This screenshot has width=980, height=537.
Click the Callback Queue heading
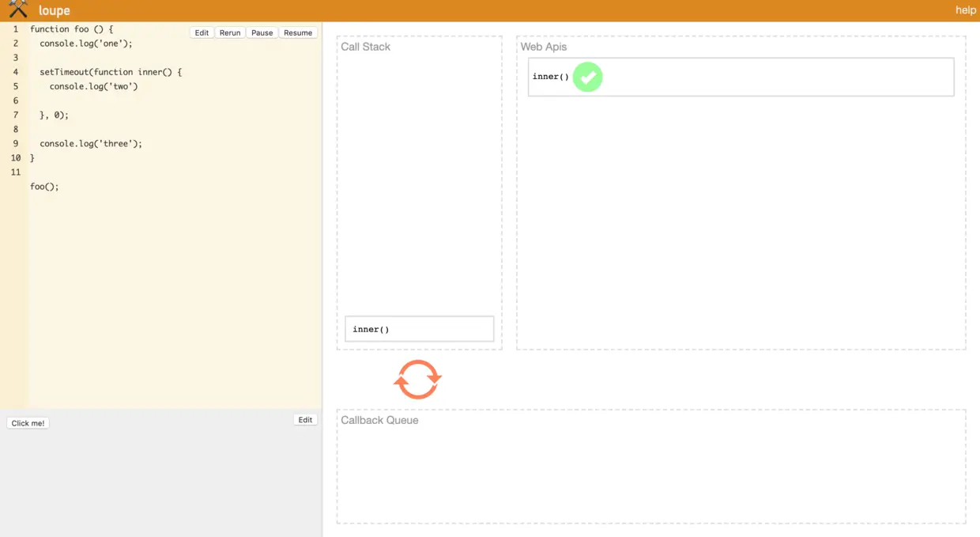click(x=379, y=420)
